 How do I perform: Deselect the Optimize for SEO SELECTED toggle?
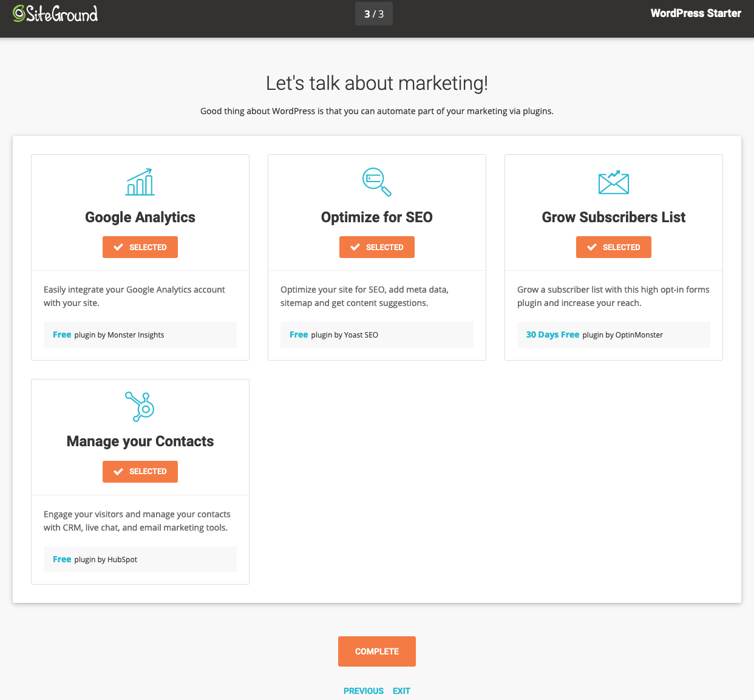point(377,247)
